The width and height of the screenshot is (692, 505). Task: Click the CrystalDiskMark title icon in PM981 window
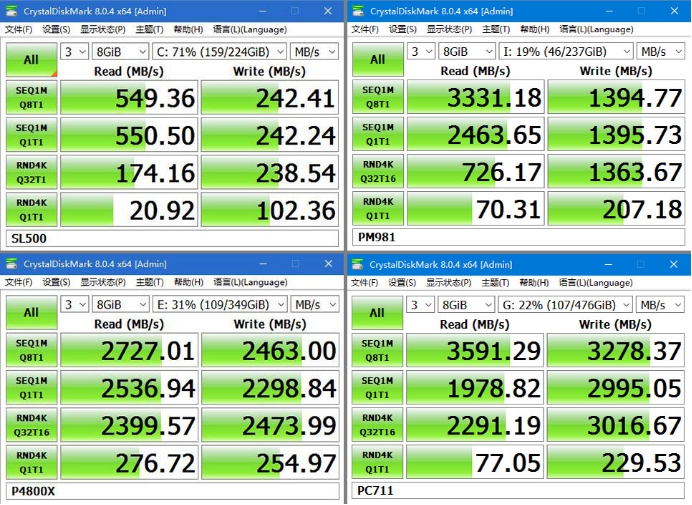[357, 12]
